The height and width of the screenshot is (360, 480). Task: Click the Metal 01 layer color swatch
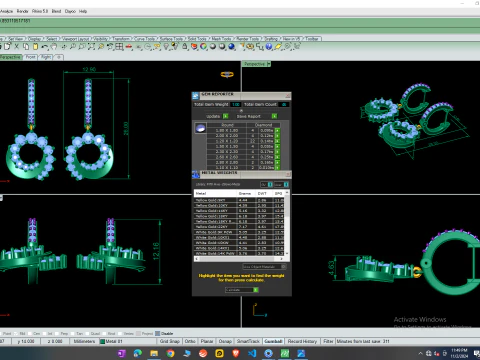[103, 341]
